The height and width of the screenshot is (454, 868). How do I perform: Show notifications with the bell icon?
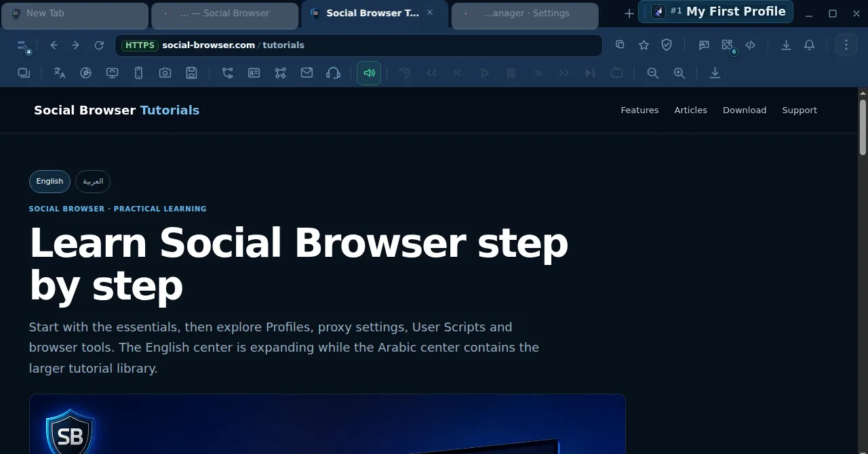pyautogui.click(x=809, y=45)
